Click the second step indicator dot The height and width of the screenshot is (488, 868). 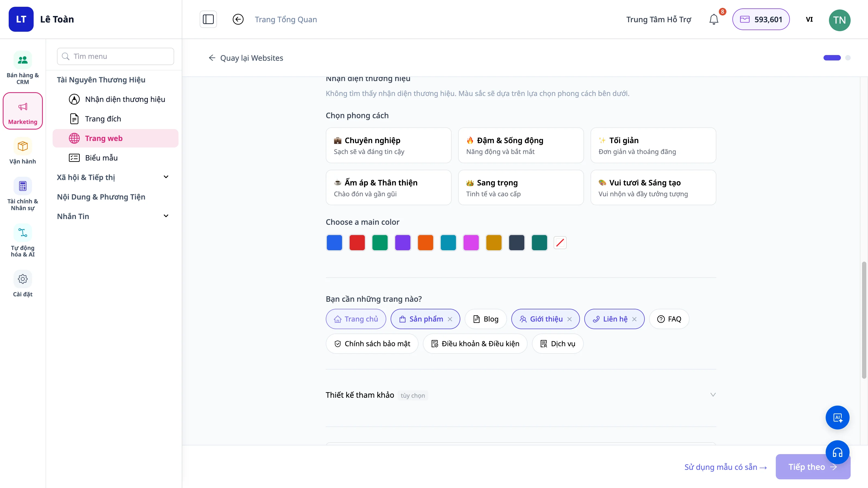click(848, 57)
